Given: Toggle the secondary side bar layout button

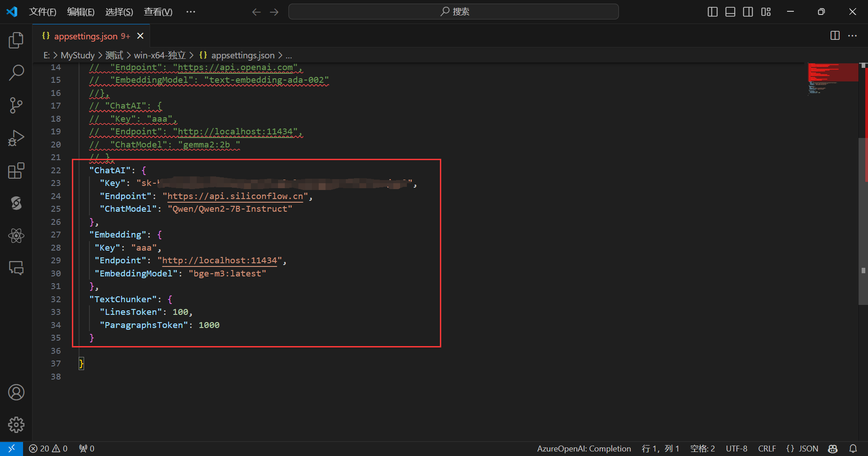Looking at the screenshot, I should 748,12.
